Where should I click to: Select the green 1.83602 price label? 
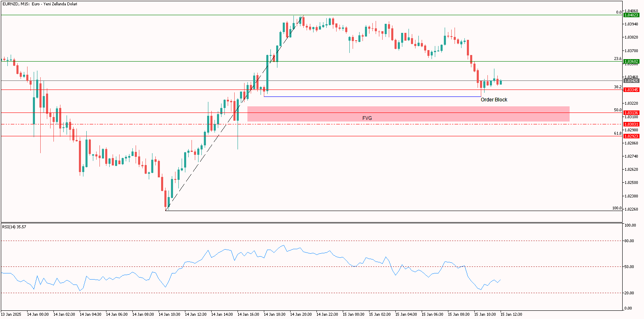tap(631, 62)
